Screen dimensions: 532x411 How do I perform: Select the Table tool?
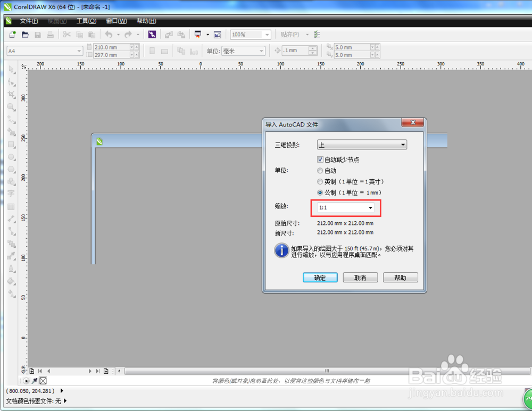tap(11, 206)
